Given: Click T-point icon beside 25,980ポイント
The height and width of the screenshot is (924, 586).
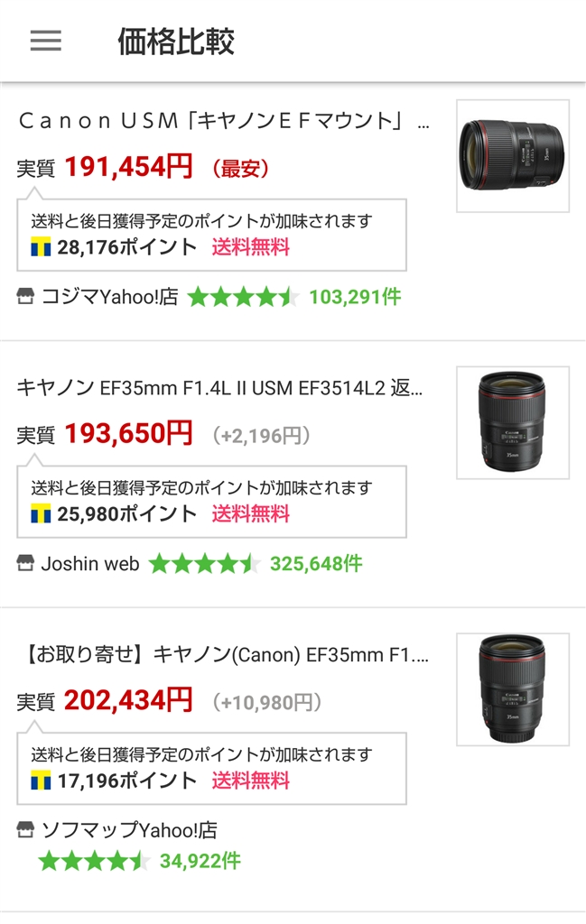Looking at the screenshot, I should (41, 514).
